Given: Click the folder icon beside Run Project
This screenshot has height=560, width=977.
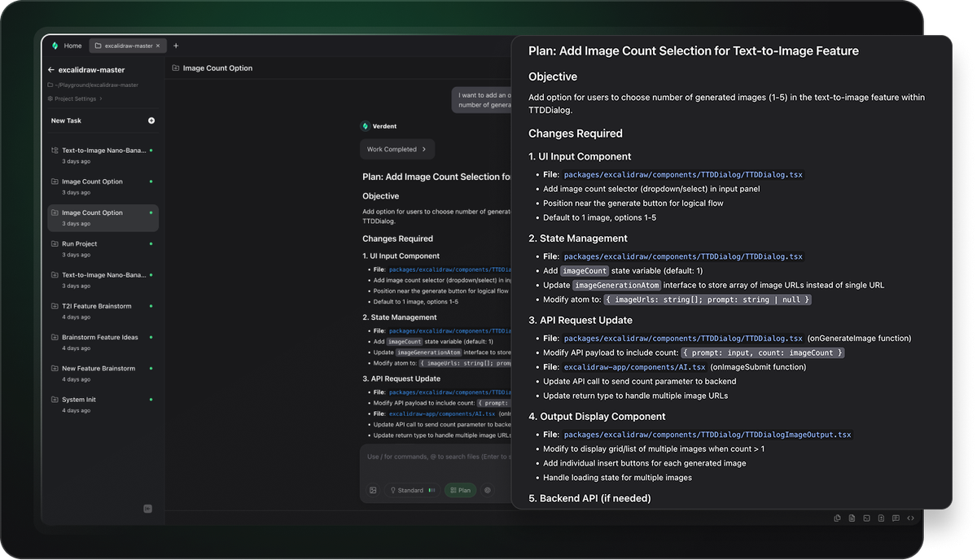Looking at the screenshot, I should [x=55, y=244].
